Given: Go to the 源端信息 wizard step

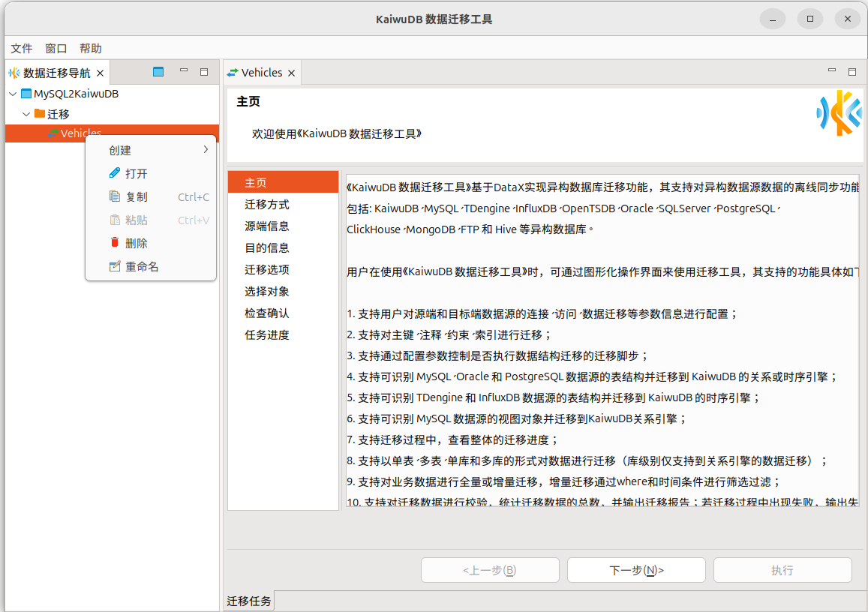Looking at the screenshot, I should (x=267, y=226).
